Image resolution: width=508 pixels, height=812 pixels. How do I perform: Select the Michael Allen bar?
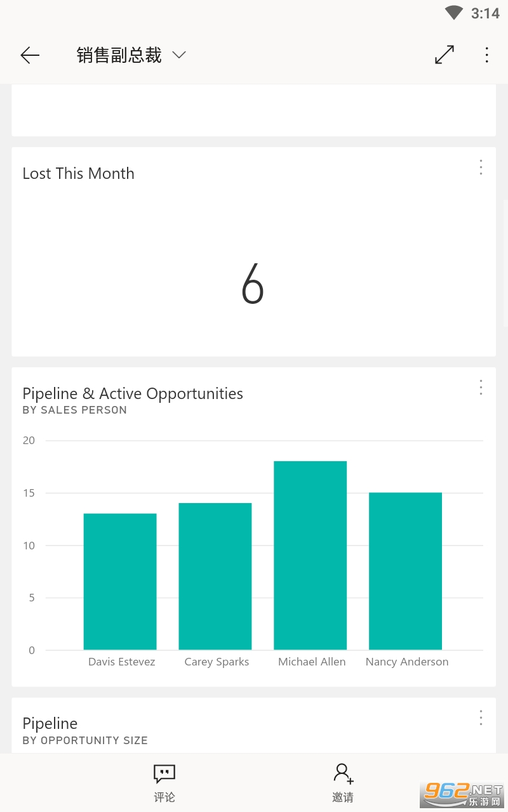coord(311,555)
